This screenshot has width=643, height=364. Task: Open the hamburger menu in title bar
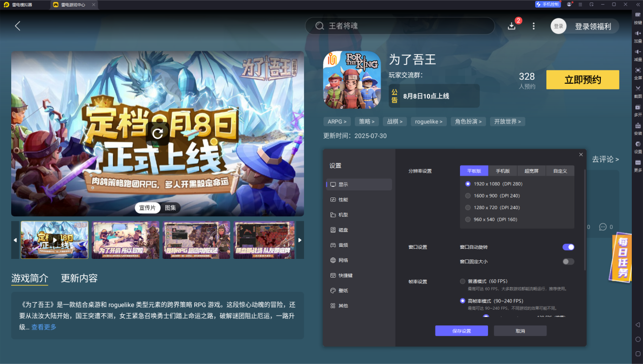(580, 4)
